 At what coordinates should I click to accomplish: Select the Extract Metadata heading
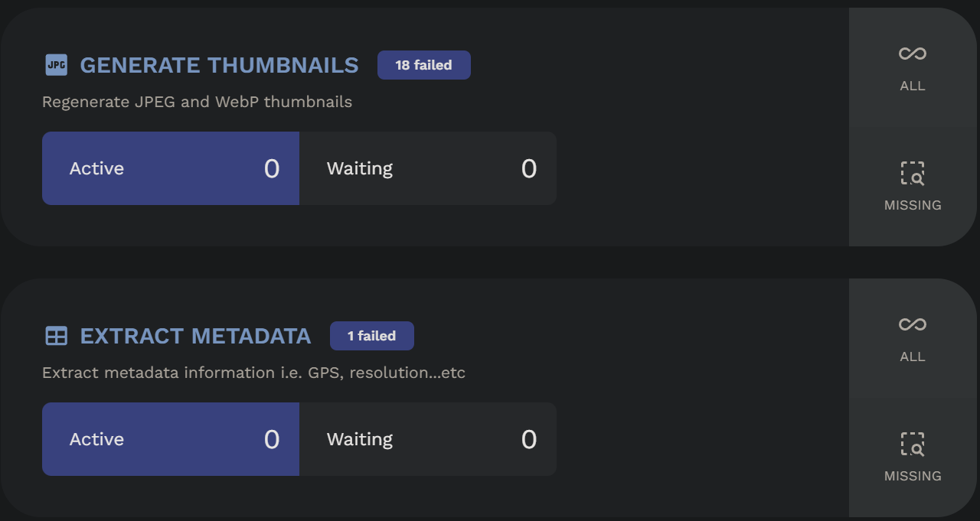pos(195,336)
